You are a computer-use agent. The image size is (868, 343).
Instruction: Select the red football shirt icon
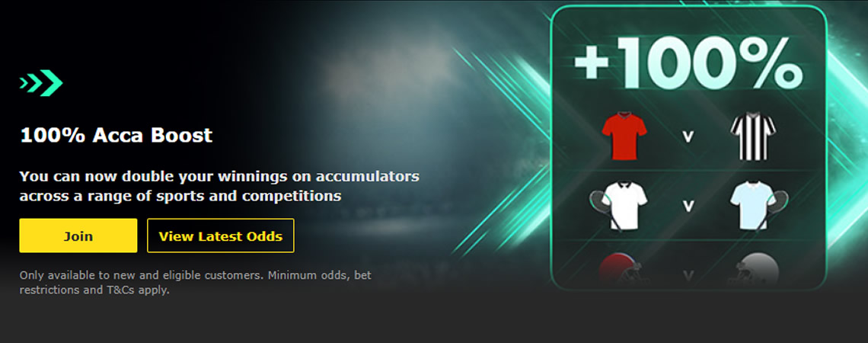[x=624, y=136]
